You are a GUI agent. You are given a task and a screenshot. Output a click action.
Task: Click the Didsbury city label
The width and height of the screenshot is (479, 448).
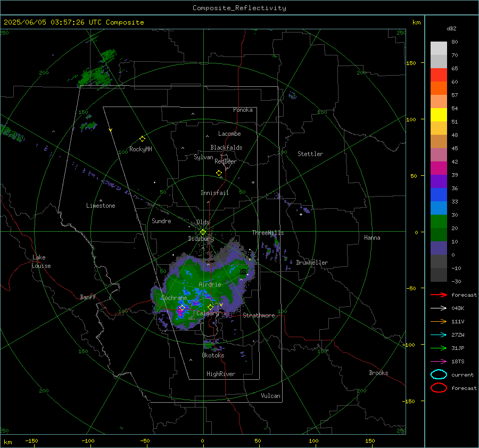pyautogui.click(x=201, y=239)
